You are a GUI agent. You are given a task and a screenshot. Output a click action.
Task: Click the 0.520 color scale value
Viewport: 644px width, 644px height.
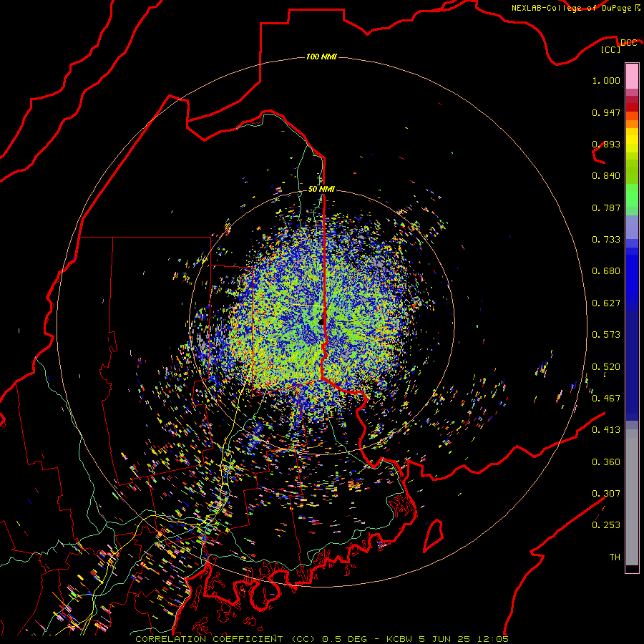click(x=606, y=367)
